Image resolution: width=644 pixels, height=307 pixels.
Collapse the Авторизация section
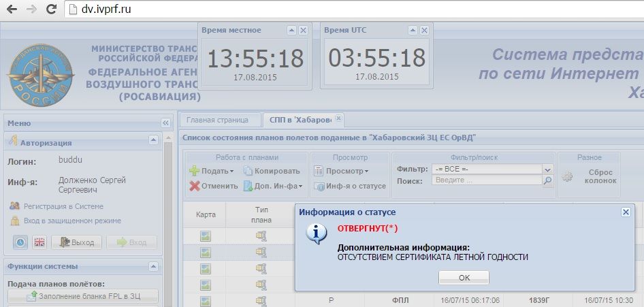pos(153,140)
